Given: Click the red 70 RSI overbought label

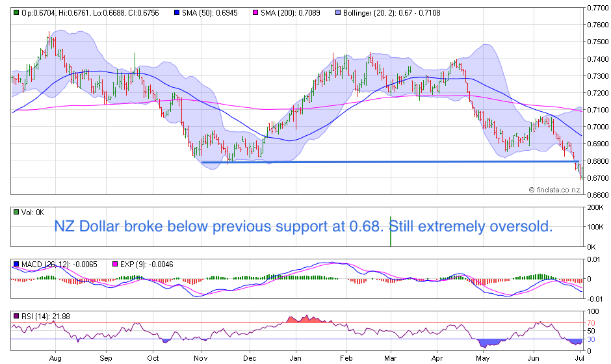Looking at the screenshot, I should tap(591, 323).
